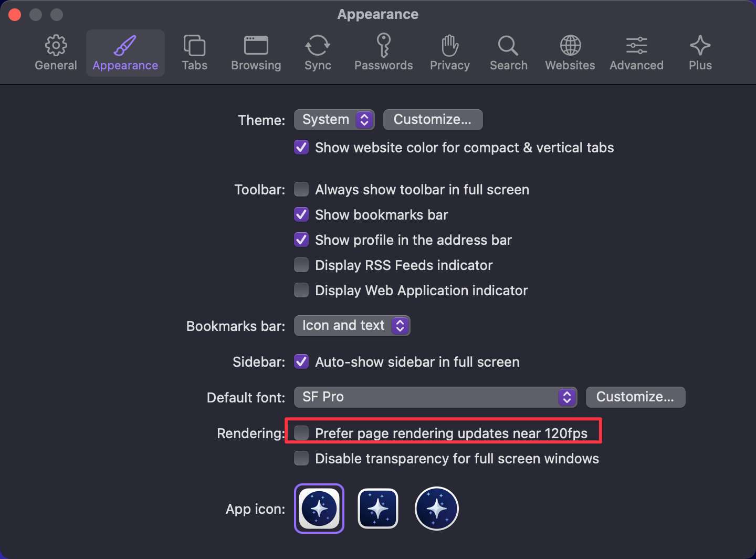
Task: Enable Prefer page rendering updates near 120fps
Action: pyautogui.click(x=301, y=433)
